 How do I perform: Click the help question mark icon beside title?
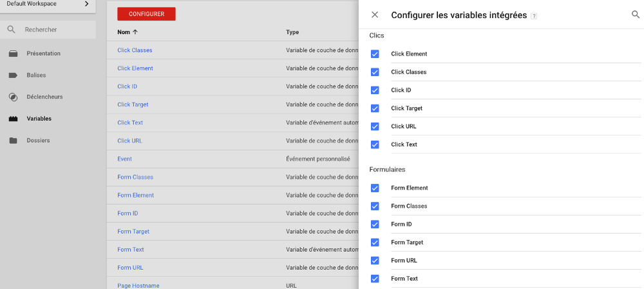(x=534, y=16)
